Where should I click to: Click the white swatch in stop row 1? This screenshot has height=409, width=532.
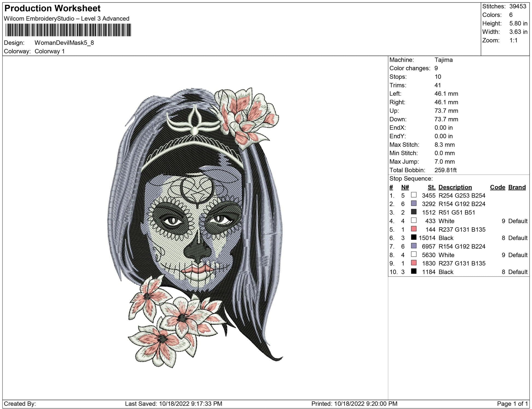tap(414, 195)
